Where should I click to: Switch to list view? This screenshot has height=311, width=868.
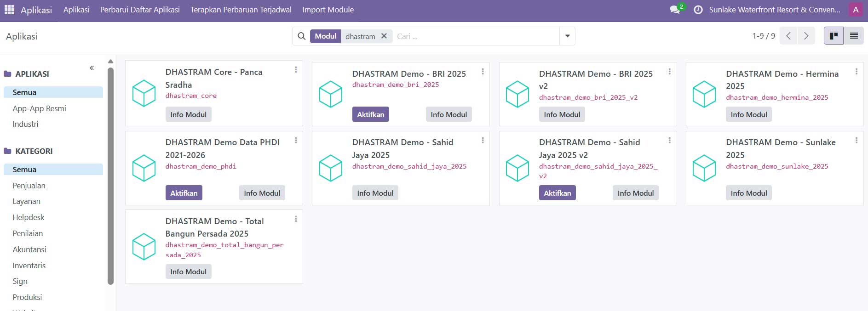tap(854, 36)
